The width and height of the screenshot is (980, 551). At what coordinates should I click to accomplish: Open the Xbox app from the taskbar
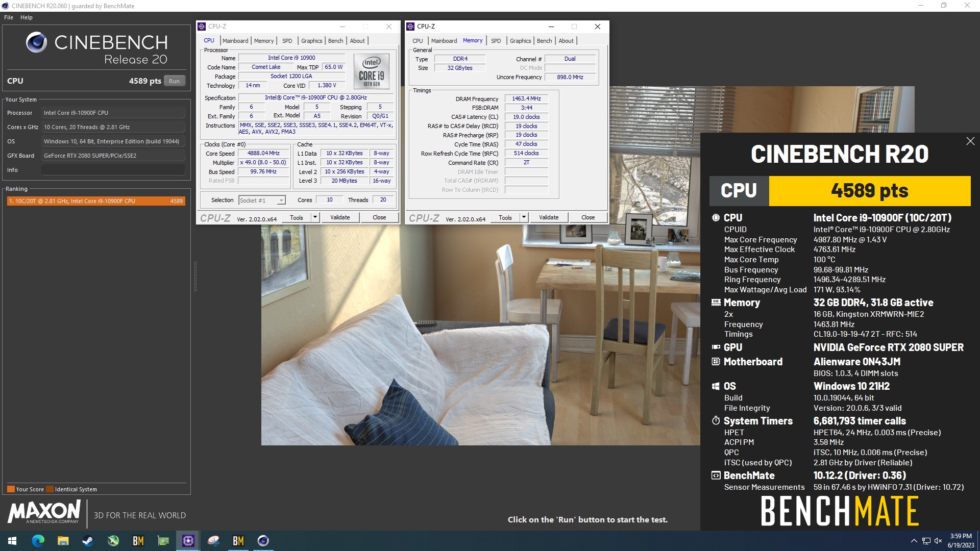tap(113, 541)
